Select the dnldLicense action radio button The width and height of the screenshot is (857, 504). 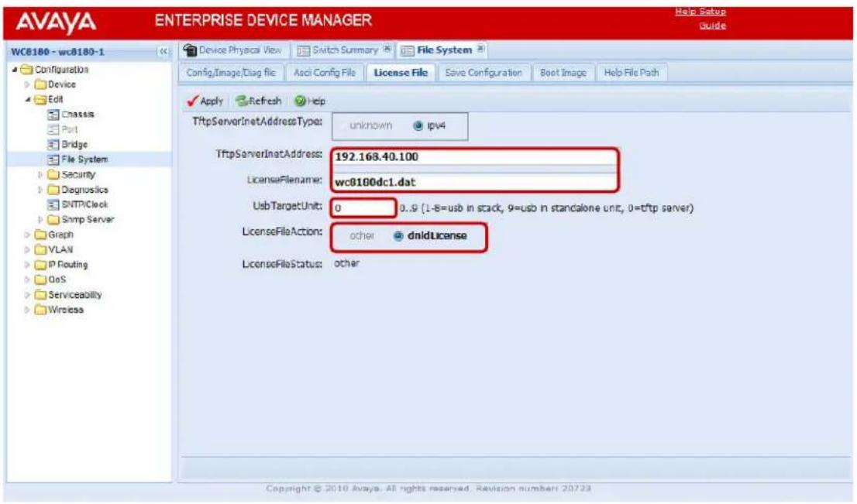coord(398,236)
